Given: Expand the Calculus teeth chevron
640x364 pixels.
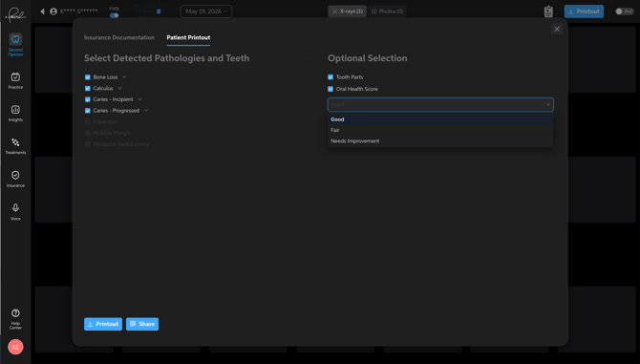Looking at the screenshot, I should [x=119, y=88].
